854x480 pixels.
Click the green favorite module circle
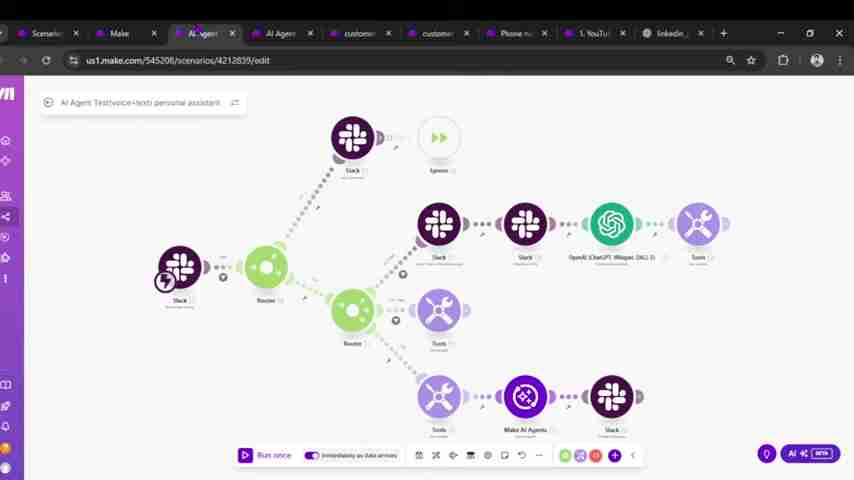pos(565,455)
